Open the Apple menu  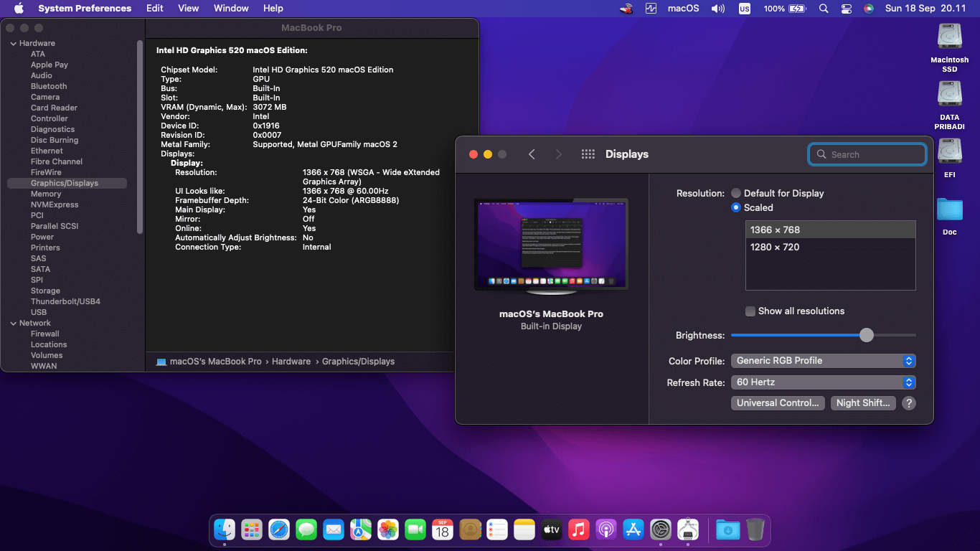coord(19,9)
